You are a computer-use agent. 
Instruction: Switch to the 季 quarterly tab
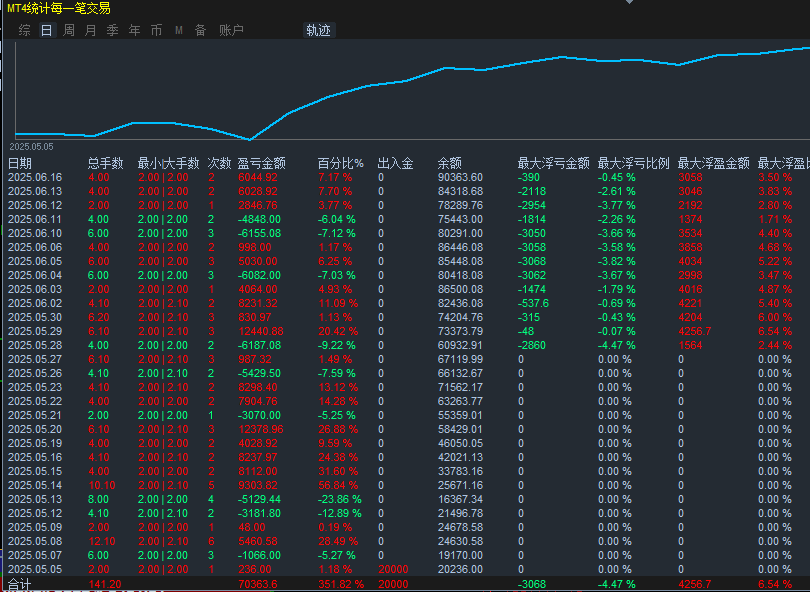pyautogui.click(x=112, y=30)
